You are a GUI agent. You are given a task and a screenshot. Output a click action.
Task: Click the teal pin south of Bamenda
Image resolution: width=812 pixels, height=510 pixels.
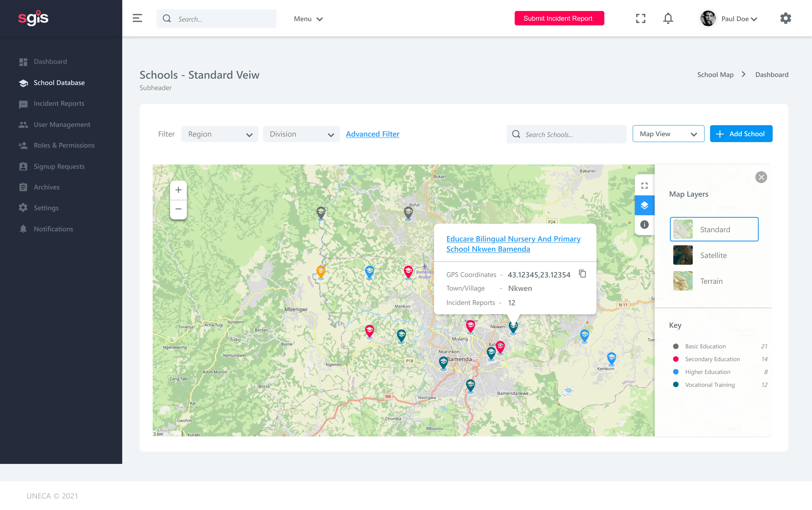pyautogui.click(x=470, y=386)
